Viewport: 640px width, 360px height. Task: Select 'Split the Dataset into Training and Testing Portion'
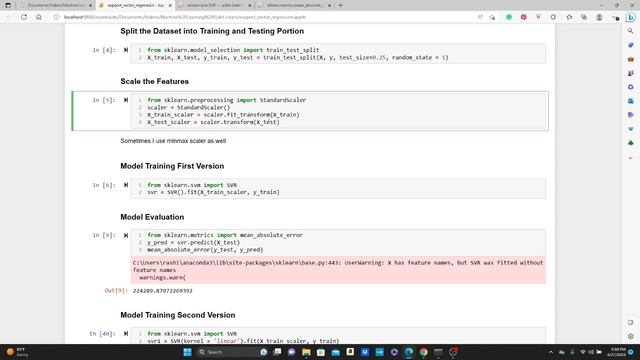(212, 31)
